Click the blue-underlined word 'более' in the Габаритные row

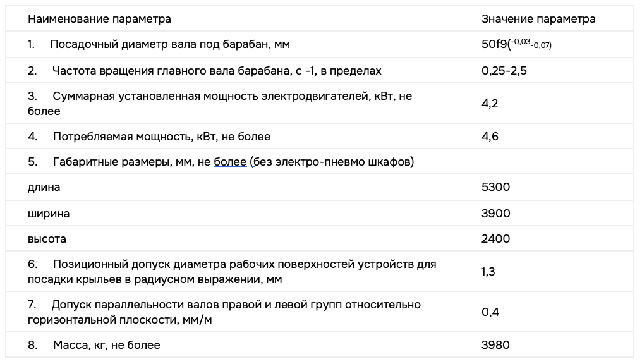pyautogui.click(x=230, y=162)
